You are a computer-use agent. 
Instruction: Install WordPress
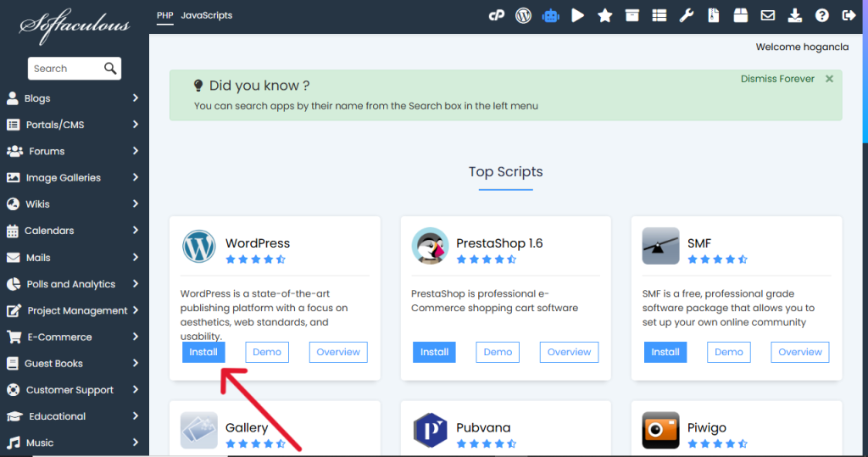click(x=203, y=353)
